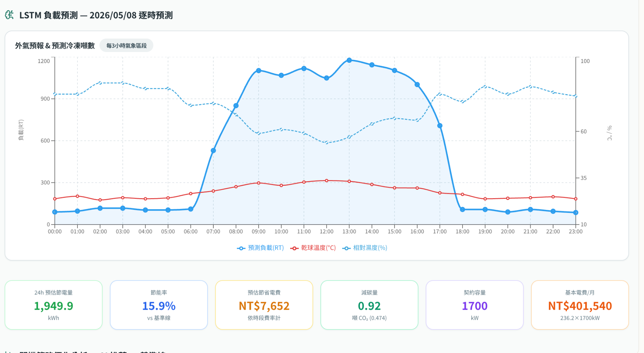Click the 每3小時氣象區段 badge
644x353 pixels.
coord(126,46)
